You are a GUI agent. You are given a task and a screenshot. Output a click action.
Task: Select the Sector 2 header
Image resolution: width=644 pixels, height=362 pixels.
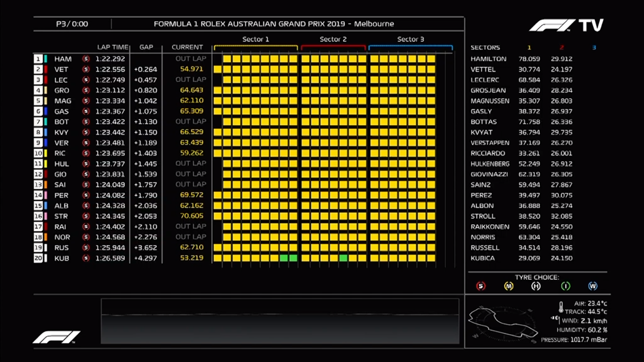tap(333, 39)
